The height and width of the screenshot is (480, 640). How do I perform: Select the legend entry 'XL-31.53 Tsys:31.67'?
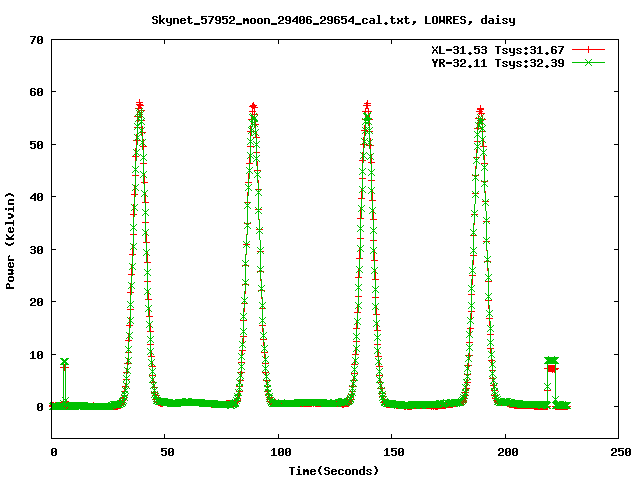click(498, 50)
